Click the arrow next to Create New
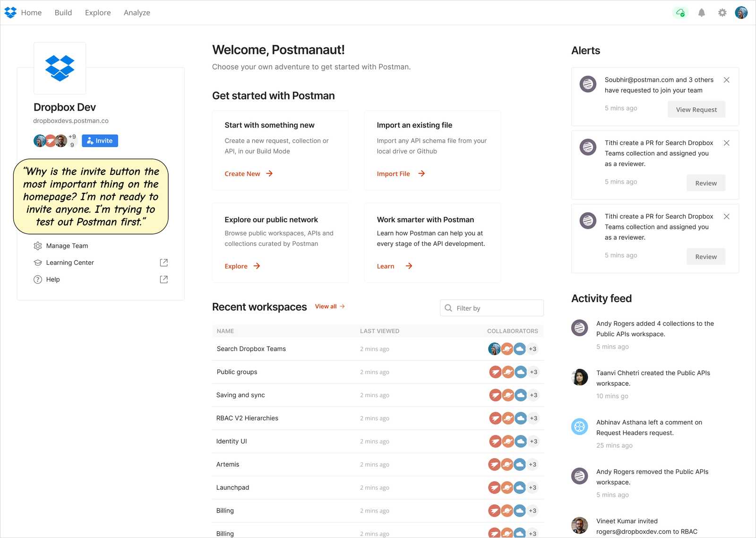This screenshot has width=756, height=538. 269,174
